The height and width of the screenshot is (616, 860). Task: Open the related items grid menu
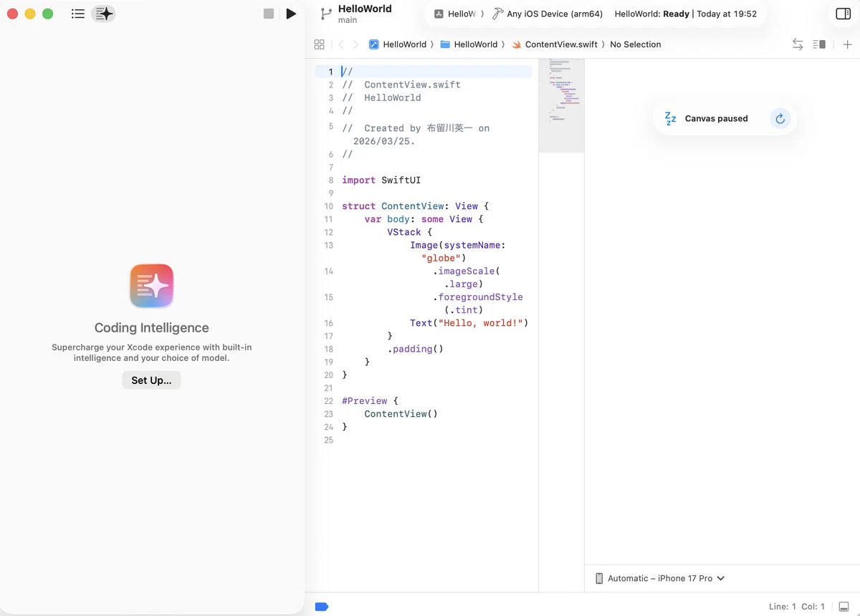(320, 44)
